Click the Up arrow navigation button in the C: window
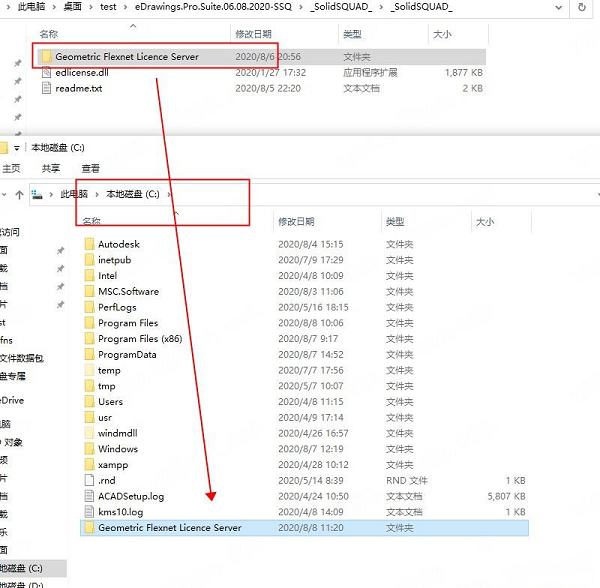 [x=19, y=195]
